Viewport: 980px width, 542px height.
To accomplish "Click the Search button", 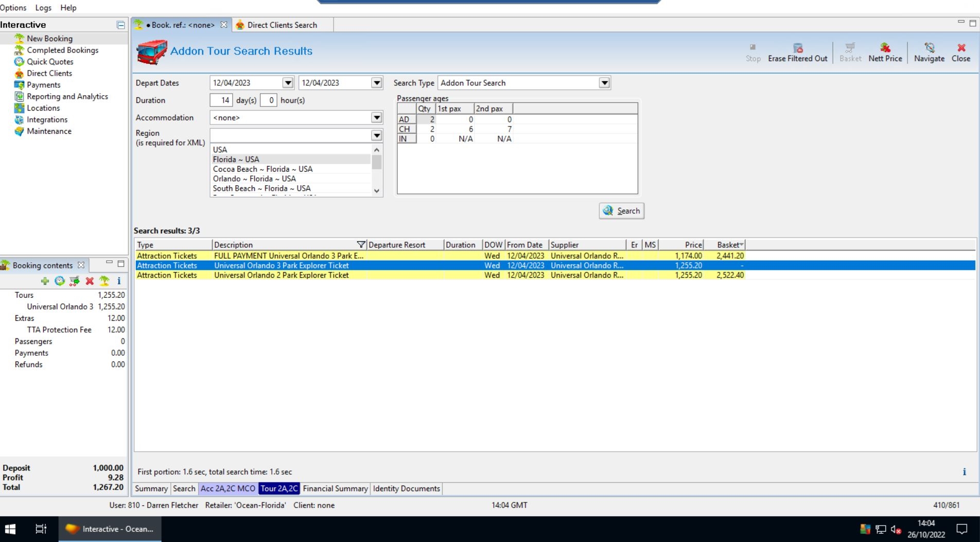I will pyautogui.click(x=622, y=211).
